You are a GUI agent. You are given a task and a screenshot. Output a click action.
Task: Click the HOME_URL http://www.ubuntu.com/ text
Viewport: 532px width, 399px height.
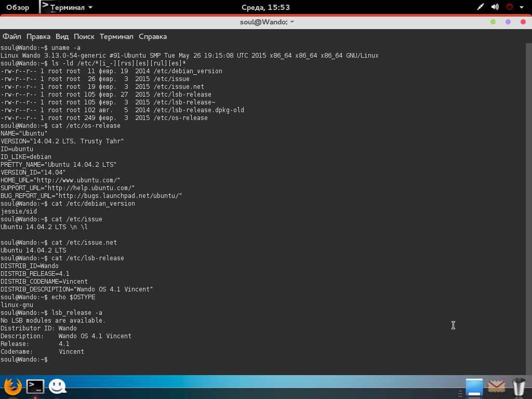(60, 180)
